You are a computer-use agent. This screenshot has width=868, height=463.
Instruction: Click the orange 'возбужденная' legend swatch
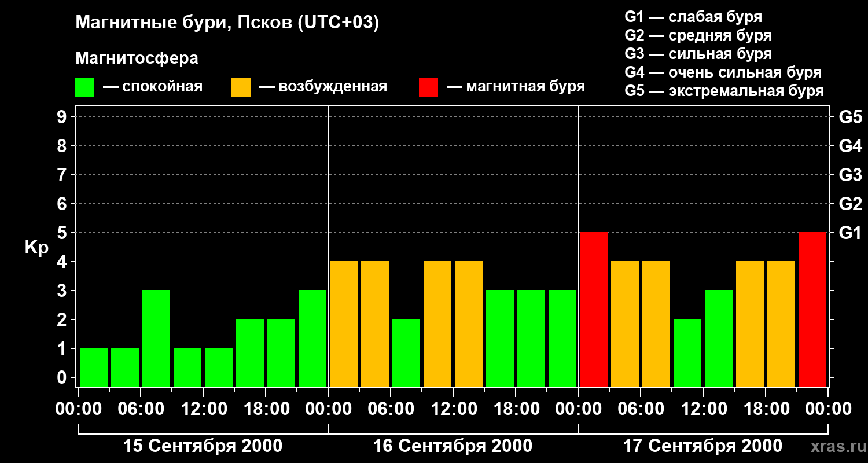pos(241,87)
